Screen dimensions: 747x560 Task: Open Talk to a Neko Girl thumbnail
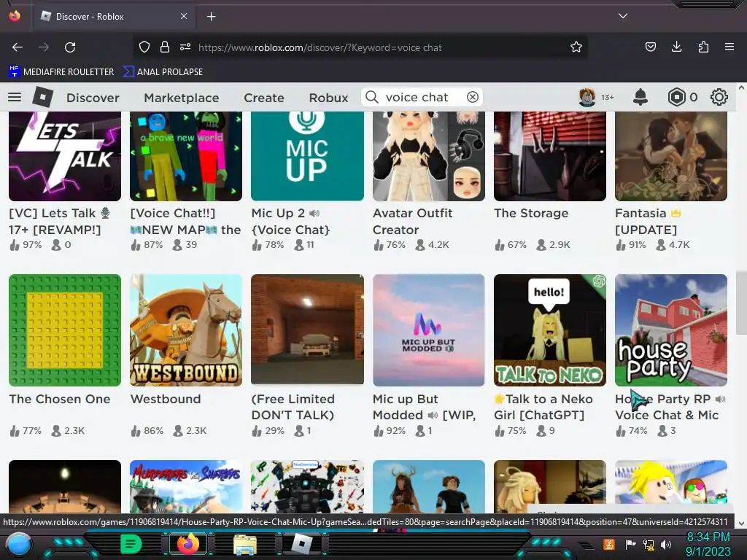coord(550,330)
